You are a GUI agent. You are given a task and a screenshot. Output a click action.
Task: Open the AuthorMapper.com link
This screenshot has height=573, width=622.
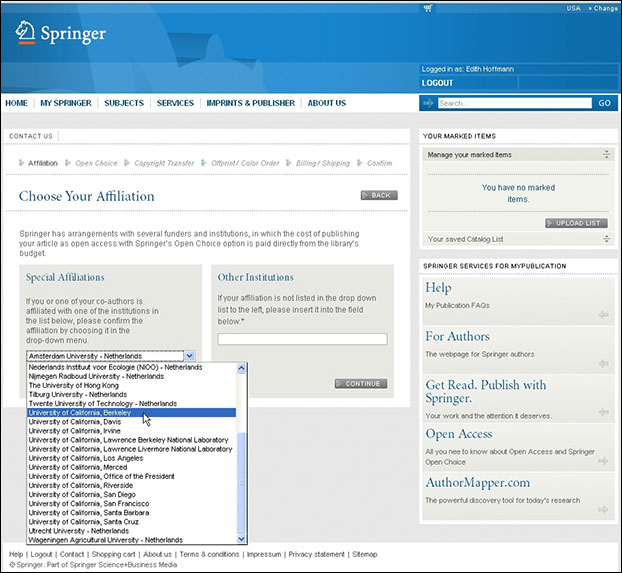pos(478,483)
